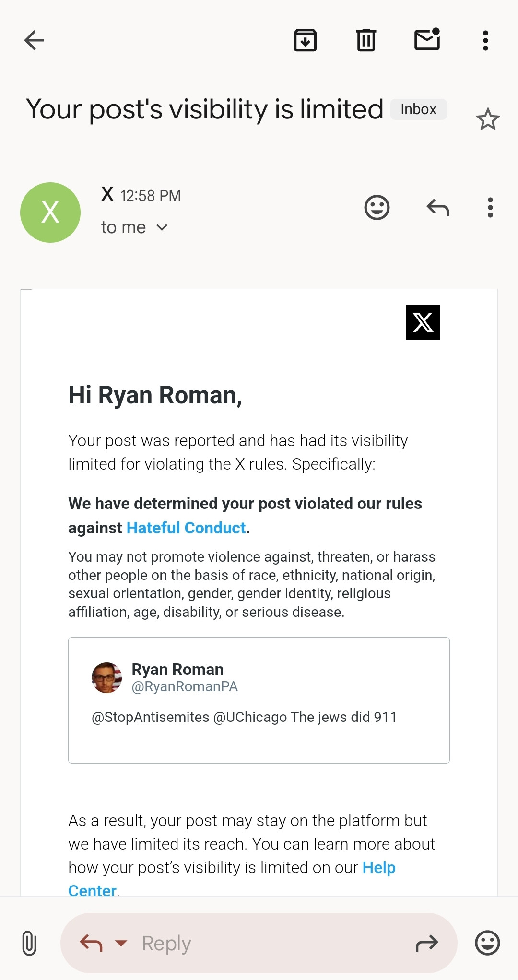Tap the black X logo in email
Viewport: 518px width, 980px height.
[423, 322]
